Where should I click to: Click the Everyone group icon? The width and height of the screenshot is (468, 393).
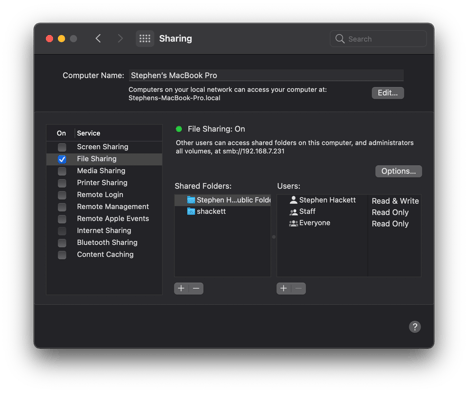tap(293, 223)
